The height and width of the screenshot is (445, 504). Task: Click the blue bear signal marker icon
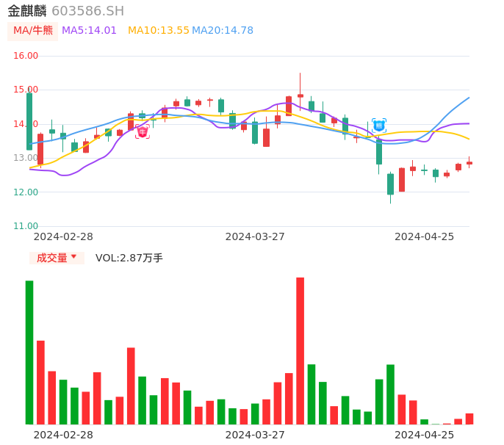(x=379, y=126)
